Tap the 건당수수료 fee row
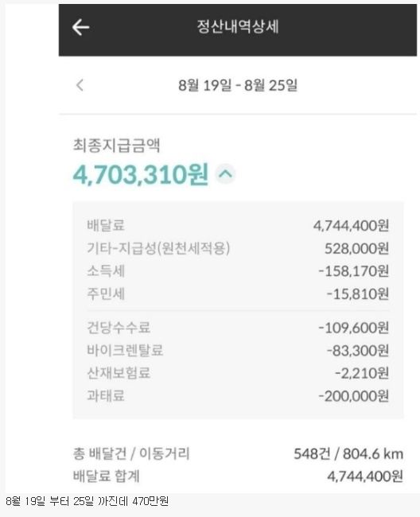The width and height of the screenshot is (420, 517). [238, 328]
